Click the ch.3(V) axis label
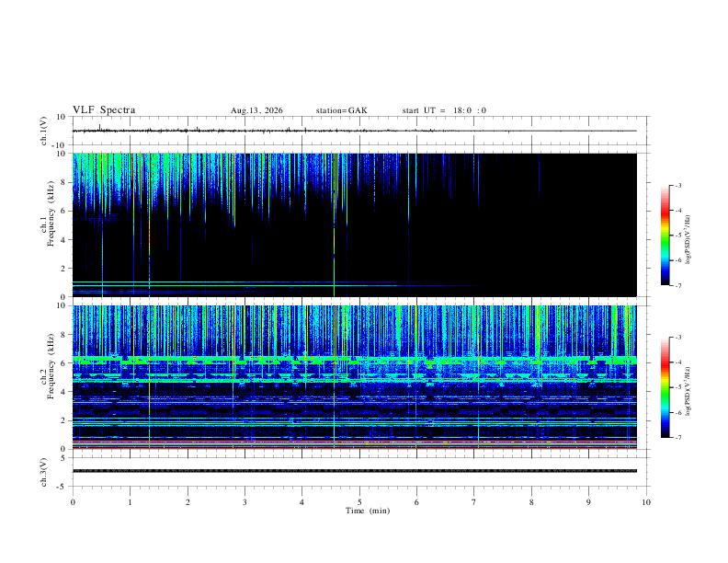Image resolution: width=728 pixels, height=563 pixels. (44, 472)
